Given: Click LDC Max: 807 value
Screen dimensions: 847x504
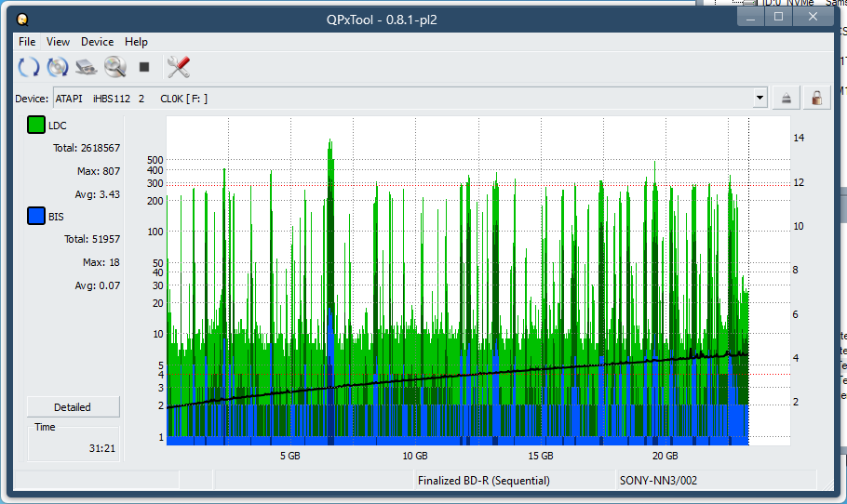Looking at the screenshot, I should coord(99,171).
